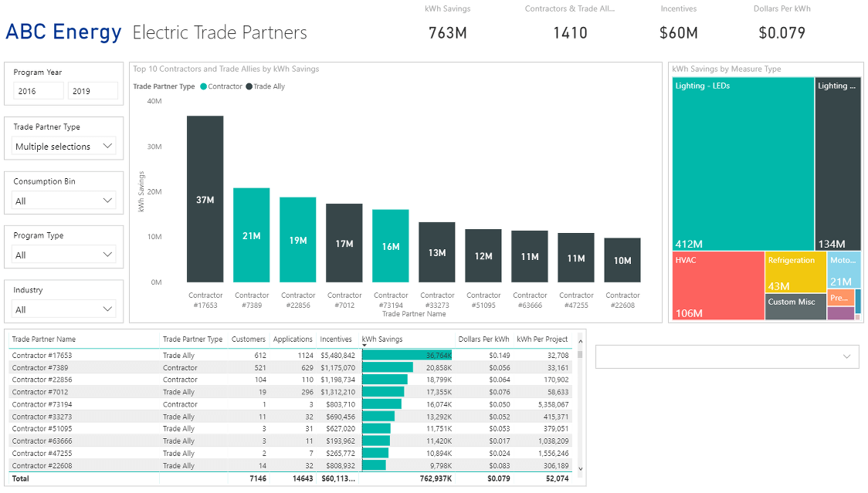Click the ABC Energy logo text
This screenshot has height=493, width=868.
(x=63, y=32)
